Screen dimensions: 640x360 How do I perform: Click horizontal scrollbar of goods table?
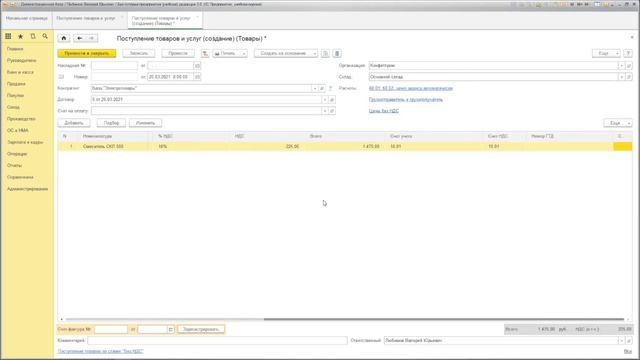[444, 319]
